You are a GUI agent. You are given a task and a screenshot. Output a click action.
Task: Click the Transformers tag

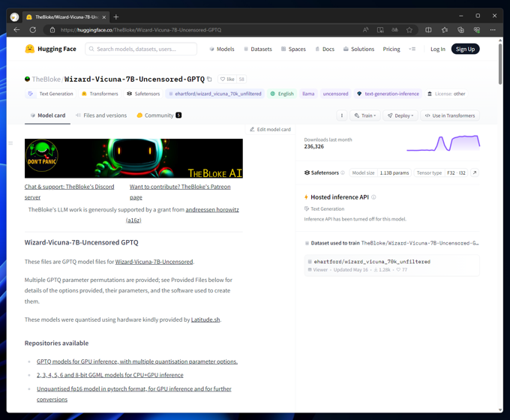[x=100, y=94]
